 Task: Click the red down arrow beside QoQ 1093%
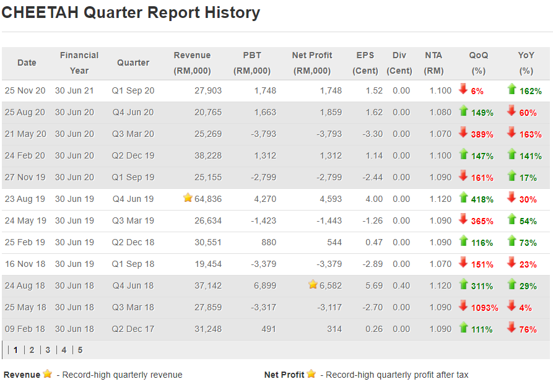pos(463,306)
